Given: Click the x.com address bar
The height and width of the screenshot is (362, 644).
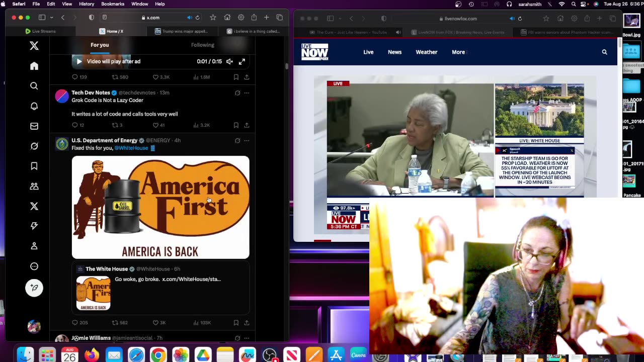Looking at the screenshot, I should tap(149, 18).
